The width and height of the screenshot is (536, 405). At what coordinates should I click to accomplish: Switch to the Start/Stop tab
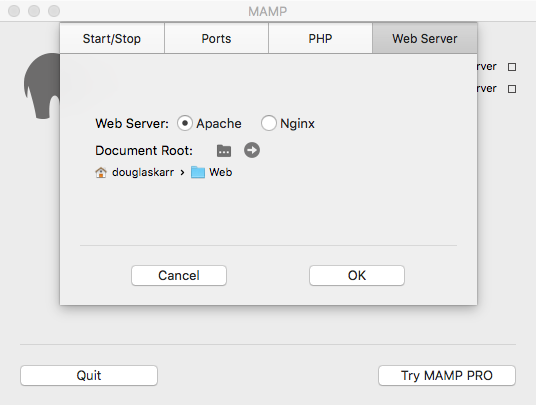112,39
